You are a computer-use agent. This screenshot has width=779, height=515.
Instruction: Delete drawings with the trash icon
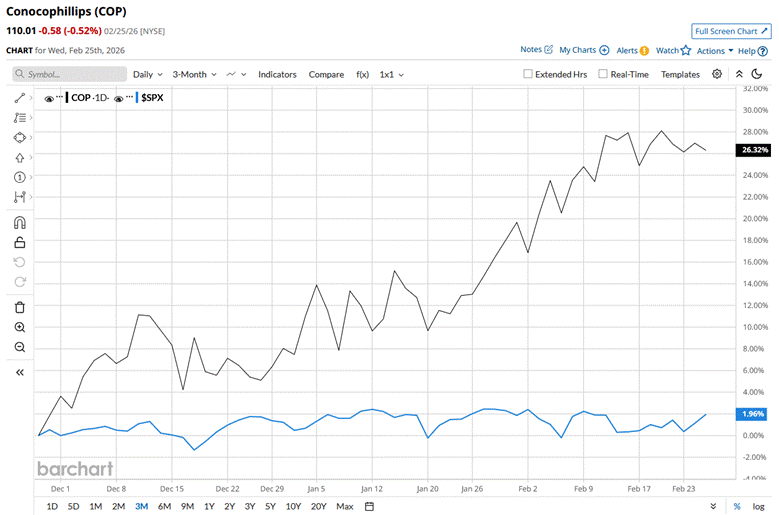coord(20,307)
